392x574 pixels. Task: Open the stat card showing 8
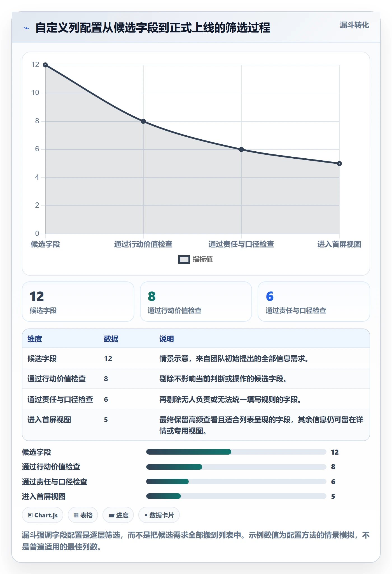coord(196,302)
